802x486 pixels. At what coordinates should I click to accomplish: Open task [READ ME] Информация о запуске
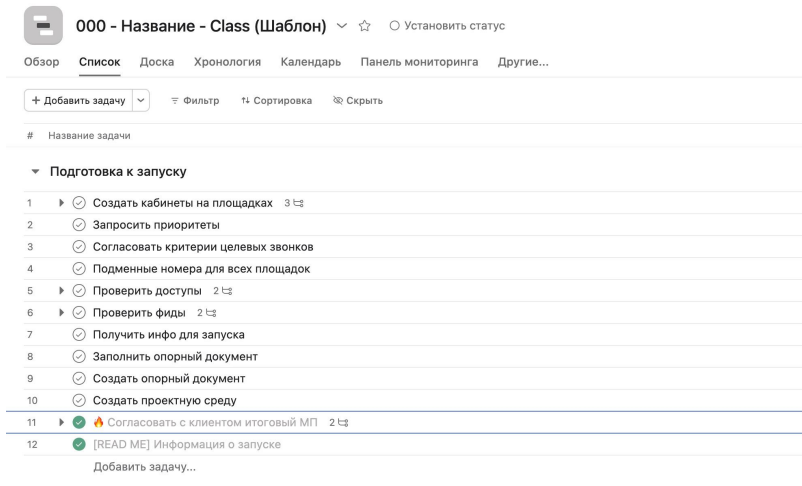pos(187,445)
